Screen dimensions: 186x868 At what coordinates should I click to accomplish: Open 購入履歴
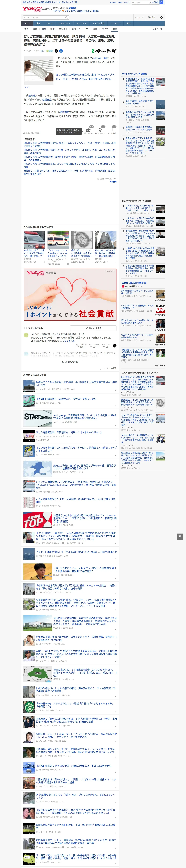coord(152,17)
